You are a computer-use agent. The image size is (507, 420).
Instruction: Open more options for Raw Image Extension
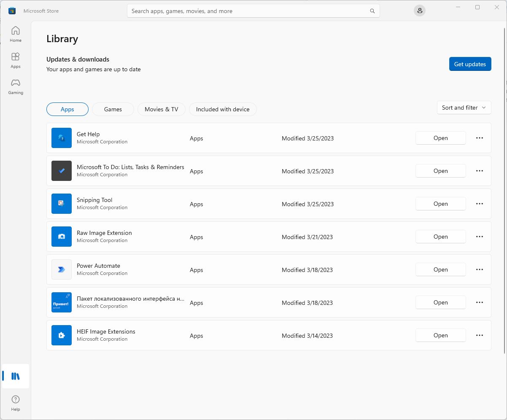[480, 237]
